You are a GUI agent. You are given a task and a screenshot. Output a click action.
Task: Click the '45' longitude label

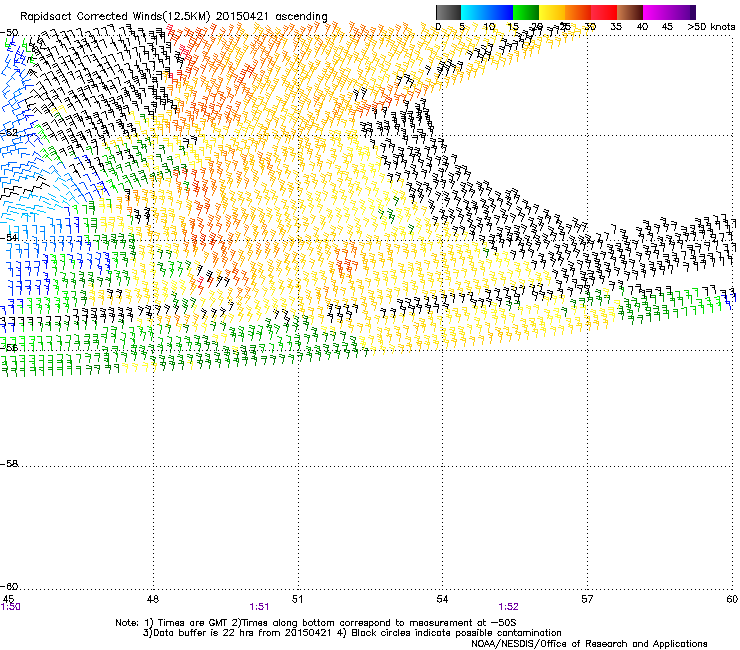click(8, 599)
